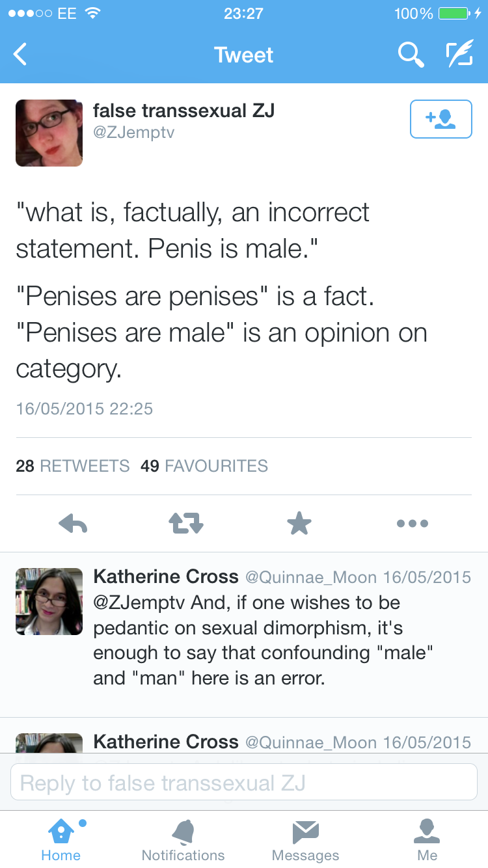Compose a new tweet

[x=459, y=55]
